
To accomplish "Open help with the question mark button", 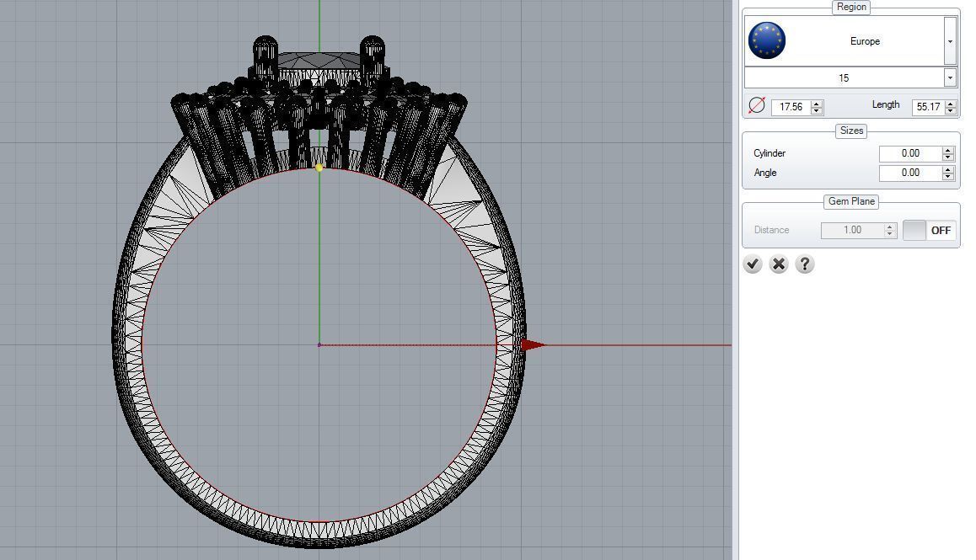I will pos(805,264).
